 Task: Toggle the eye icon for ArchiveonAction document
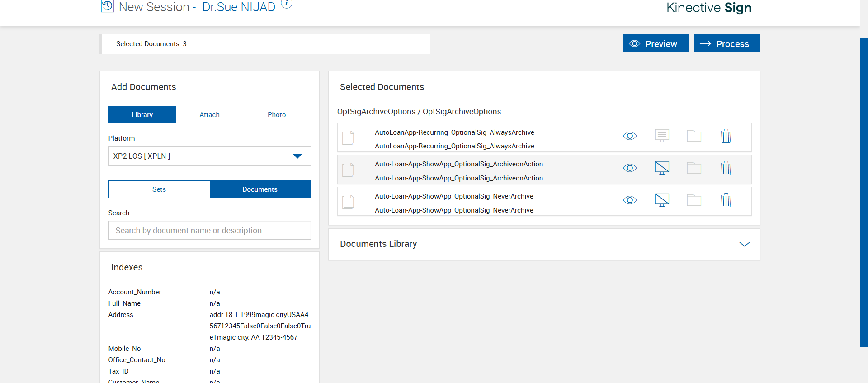[x=630, y=168]
